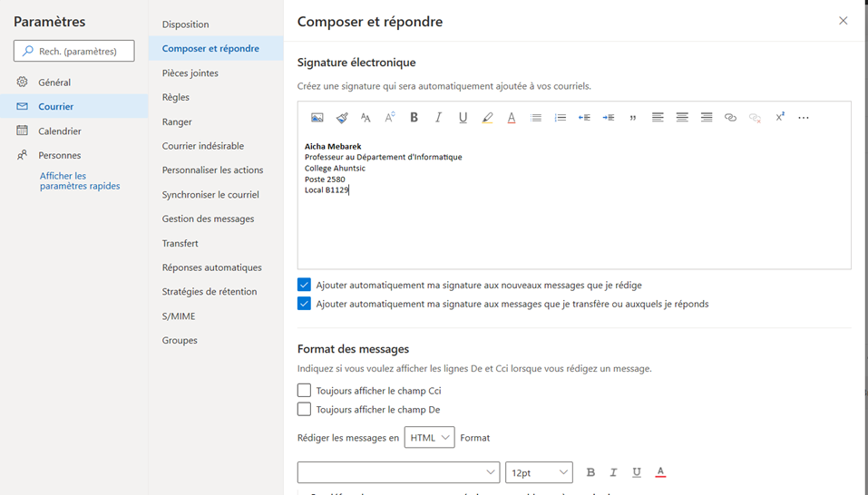Apply italic in signature editor toolbar
Image resolution: width=868 pixels, height=495 pixels.
(438, 118)
